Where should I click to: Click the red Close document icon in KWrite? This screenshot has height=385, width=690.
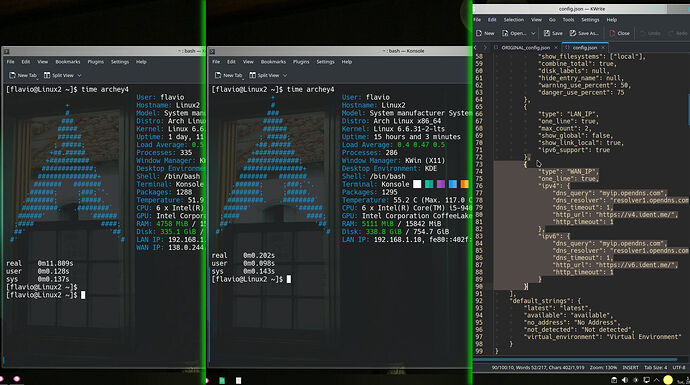612,33
